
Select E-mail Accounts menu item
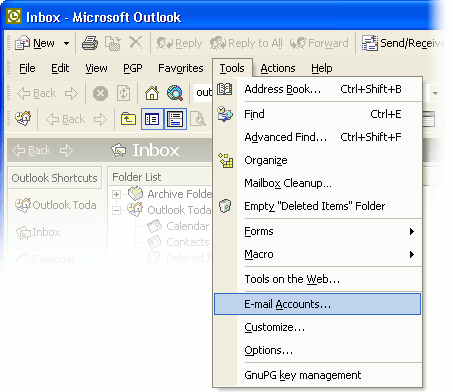click(x=317, y=304)
